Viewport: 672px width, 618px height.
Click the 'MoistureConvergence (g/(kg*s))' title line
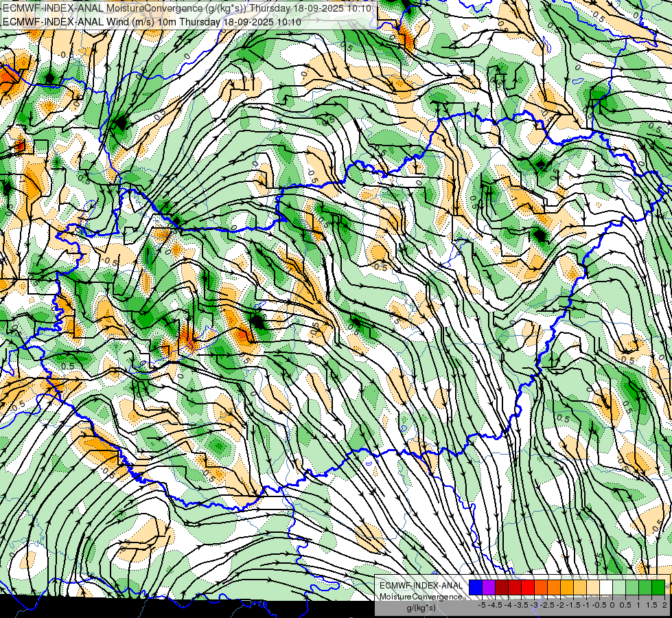187,8
